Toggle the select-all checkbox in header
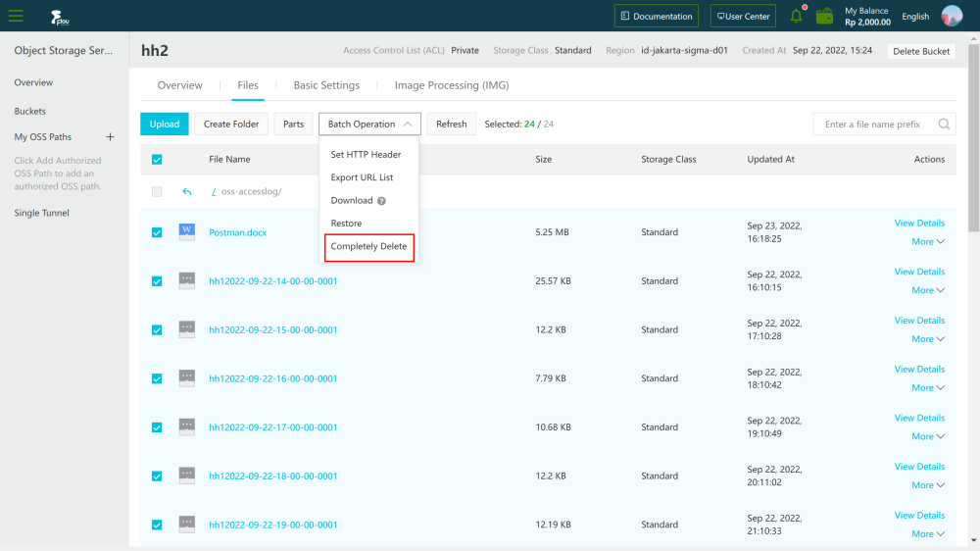This screenshot has width=980, height=551. (x=157, y=160)
